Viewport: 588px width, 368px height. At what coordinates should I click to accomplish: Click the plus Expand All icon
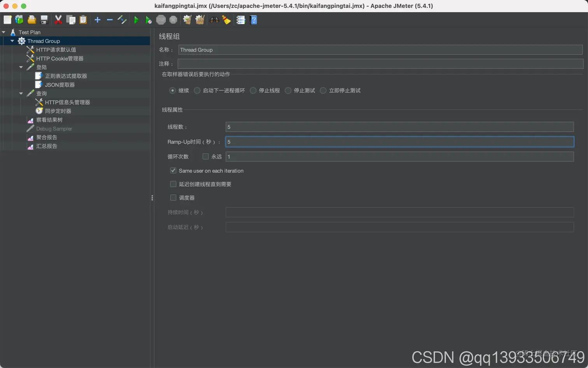click(x=98, y=20)
